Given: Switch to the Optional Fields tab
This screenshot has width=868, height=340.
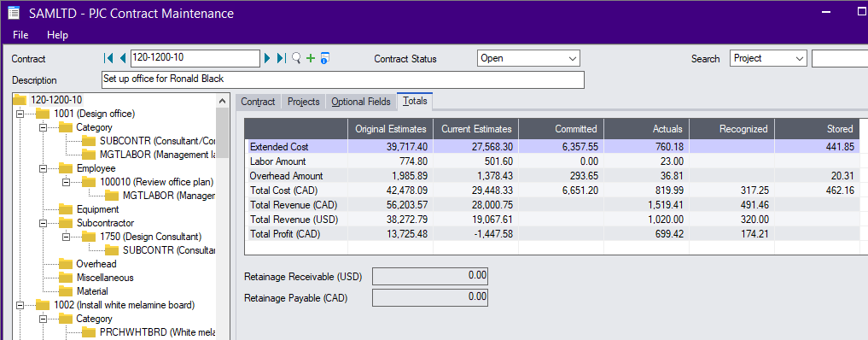Looking at the screenshot, I should pyautogui.click(x=361, y=102).
